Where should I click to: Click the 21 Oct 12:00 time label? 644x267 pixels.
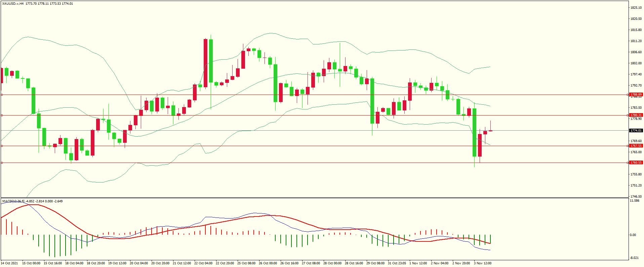click(182, 263)
